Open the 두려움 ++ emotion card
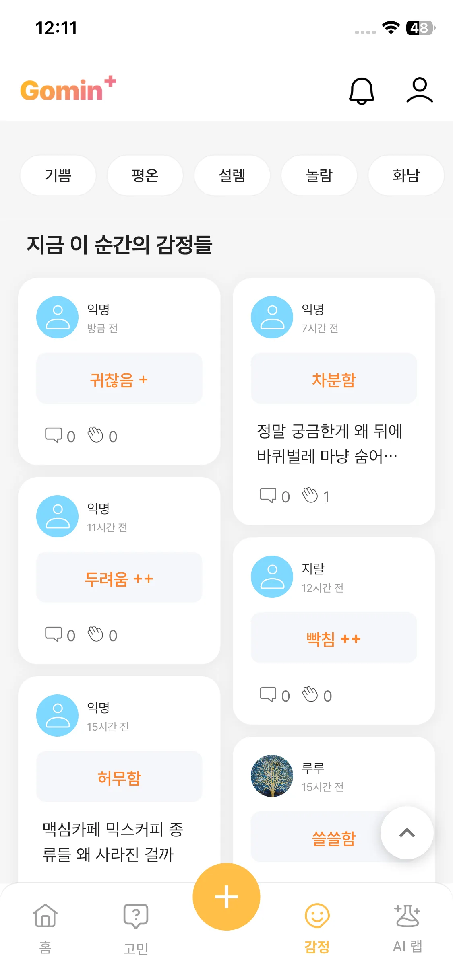This screenshot has width=453, height=980. point(119,578)
